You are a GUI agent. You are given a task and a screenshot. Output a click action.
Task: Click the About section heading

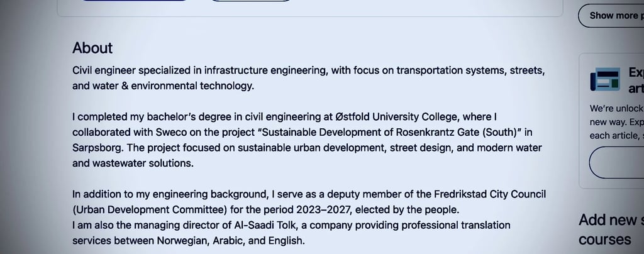coord(92,48)
